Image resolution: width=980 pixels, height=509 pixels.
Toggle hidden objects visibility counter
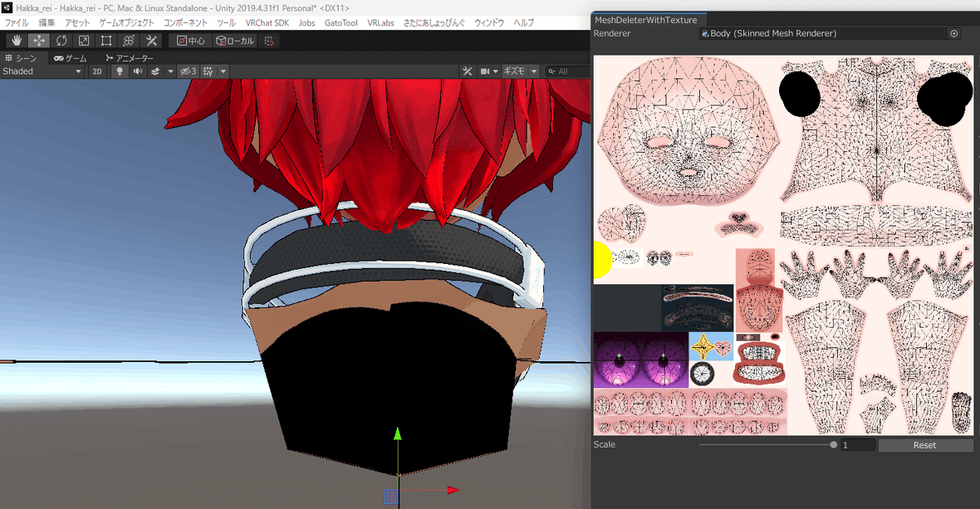click(189, 72)
